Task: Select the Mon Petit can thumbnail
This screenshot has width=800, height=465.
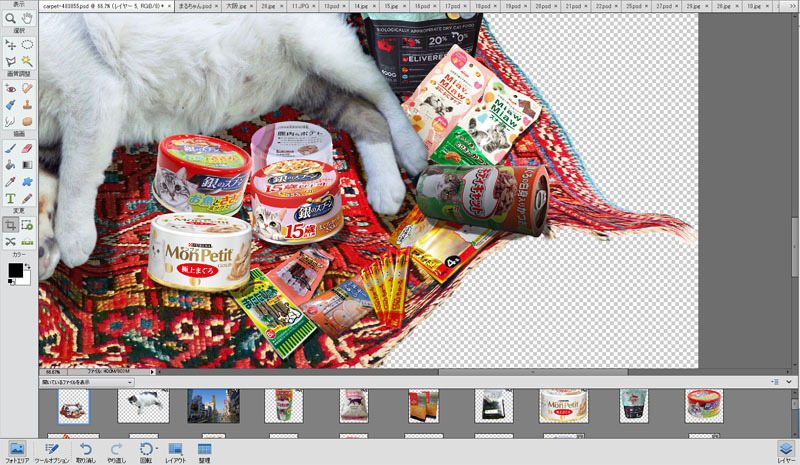Action: [563, 406]
